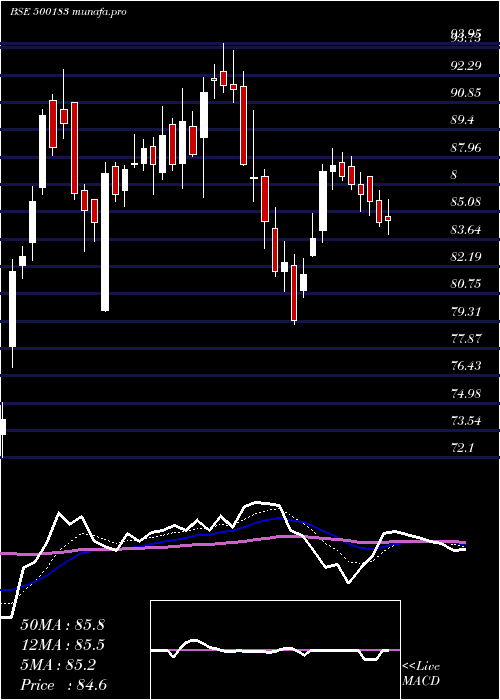The height and width of the screenshot is (700, 500).
Task: Click the 89.4 price axis label
Action: pos(464,120)
